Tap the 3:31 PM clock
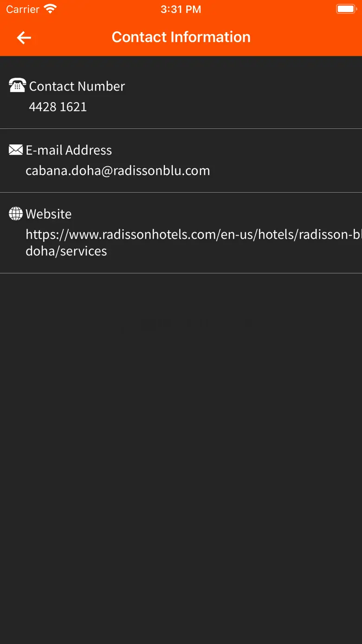 coord(181,9)
